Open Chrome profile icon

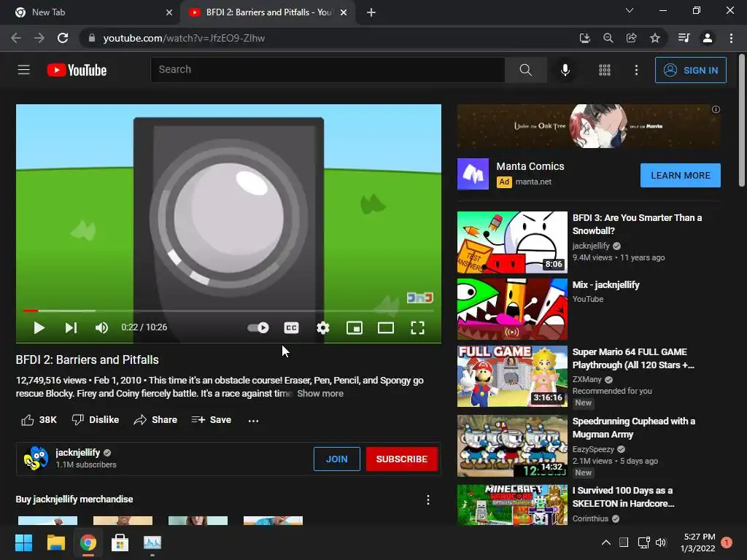708,38
